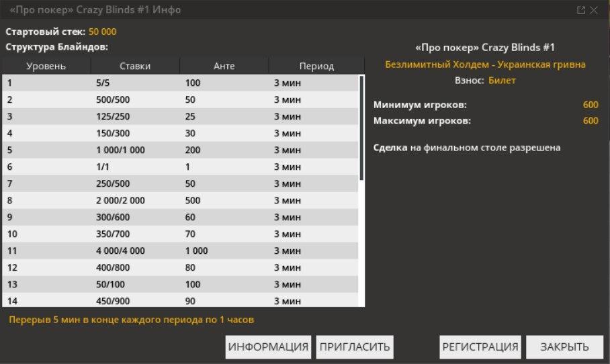Close the tournament info window
Image resolution: width=610 pixels, height=364 pixels.
[x=594, y=10]
